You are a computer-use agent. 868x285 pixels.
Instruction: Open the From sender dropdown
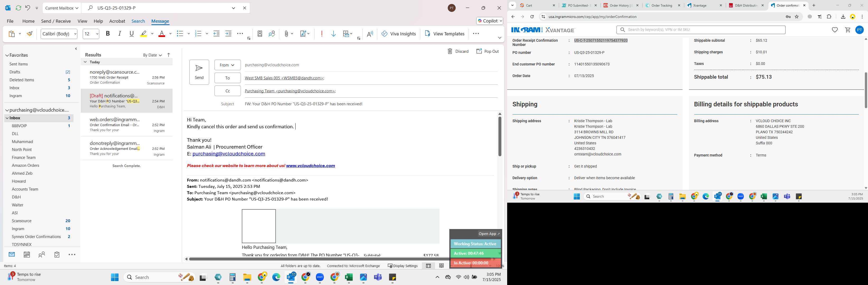click(x=227, y=65)
